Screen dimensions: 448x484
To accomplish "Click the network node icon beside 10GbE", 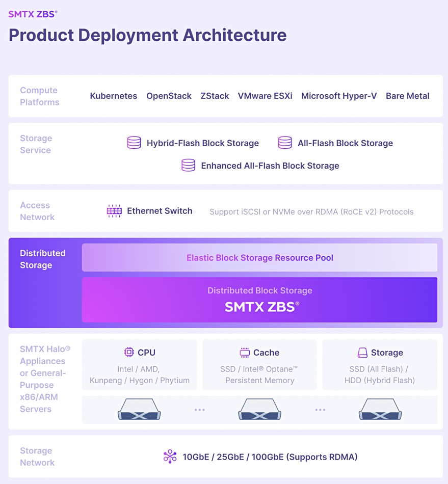I will (170, 456).
